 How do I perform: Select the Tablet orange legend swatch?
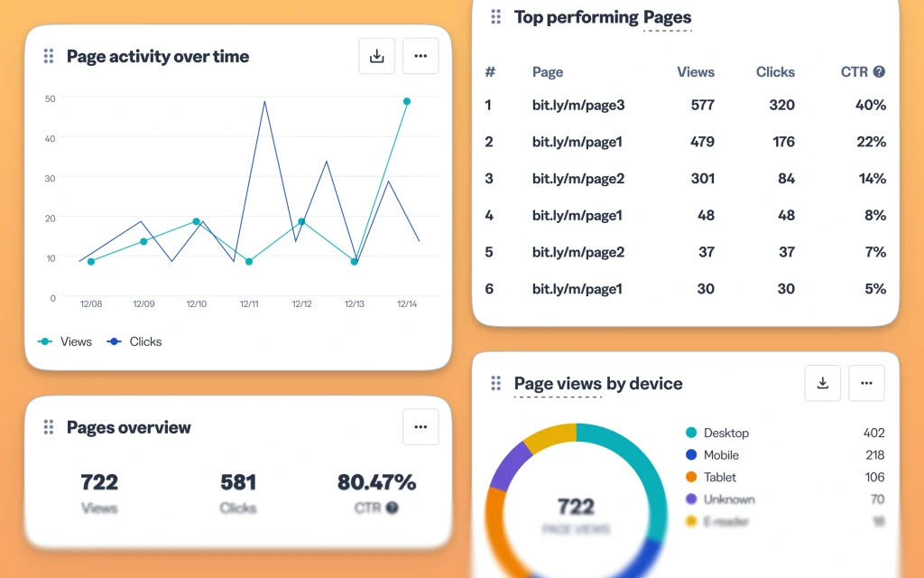coord(691,477)
